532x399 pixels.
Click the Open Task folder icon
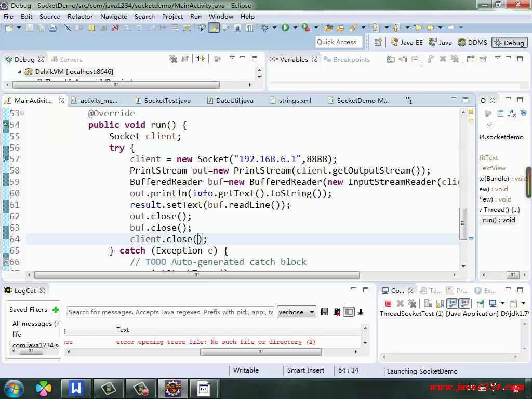(x=340, y=28)
